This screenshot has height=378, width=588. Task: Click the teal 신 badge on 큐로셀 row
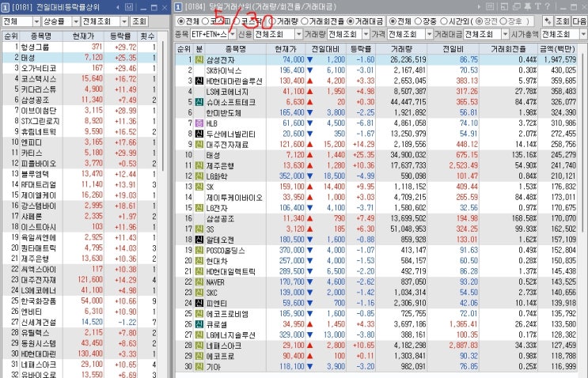[199, 324]
